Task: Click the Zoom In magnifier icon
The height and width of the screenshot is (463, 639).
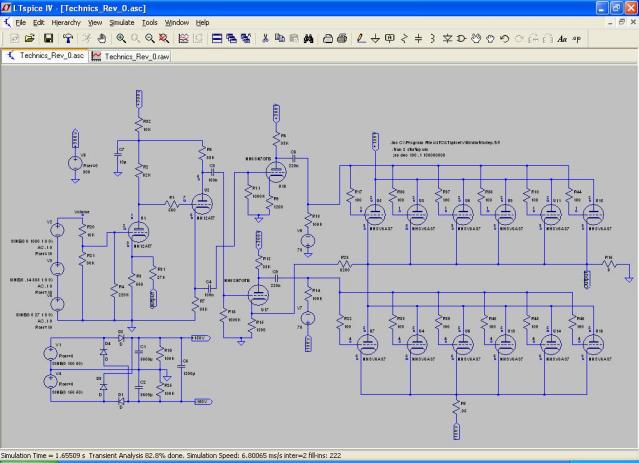Action: point(121,39)
